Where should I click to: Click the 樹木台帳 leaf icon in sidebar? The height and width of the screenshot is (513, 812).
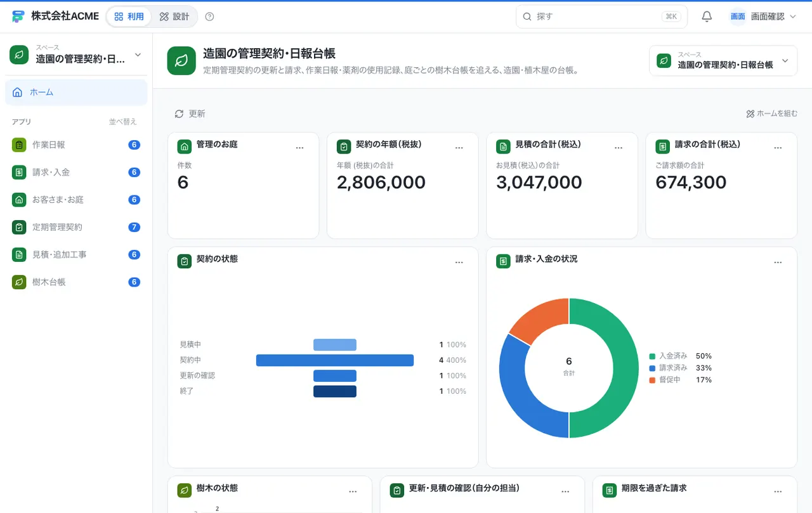19,282
